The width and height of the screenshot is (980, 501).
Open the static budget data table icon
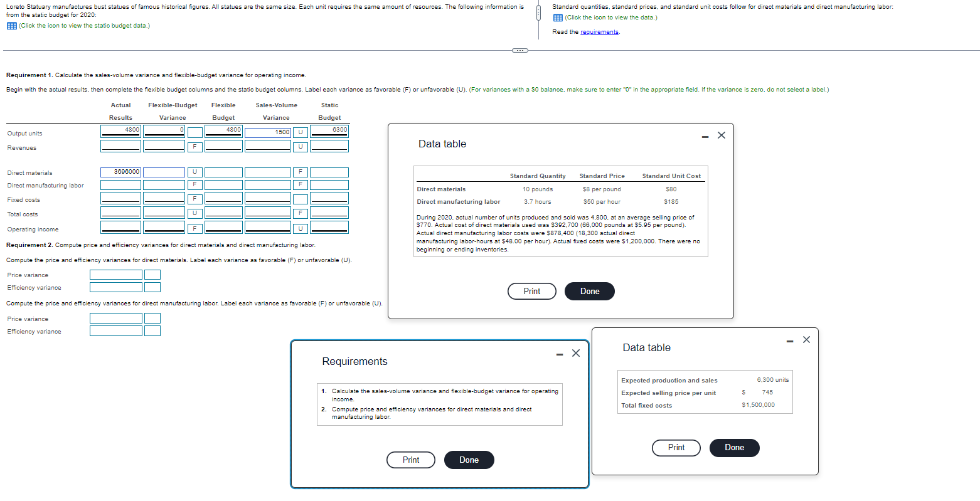pyautogui.click(x=12, y=26)
